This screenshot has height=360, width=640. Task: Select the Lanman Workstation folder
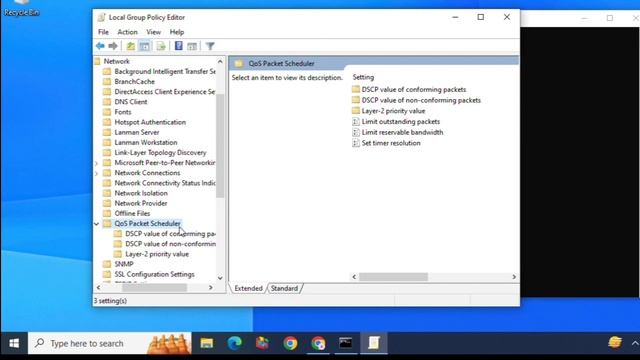coord(146,142)
